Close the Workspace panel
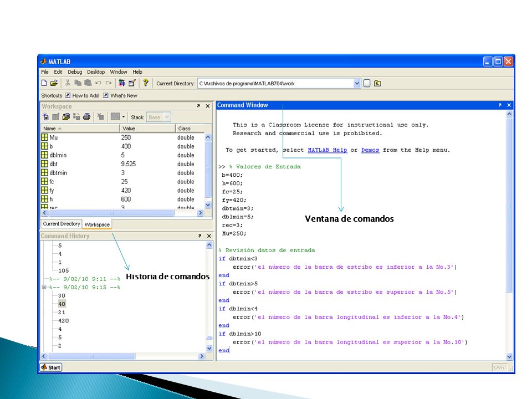This screenshot has height=399, width=532. (x=208, y=106)
